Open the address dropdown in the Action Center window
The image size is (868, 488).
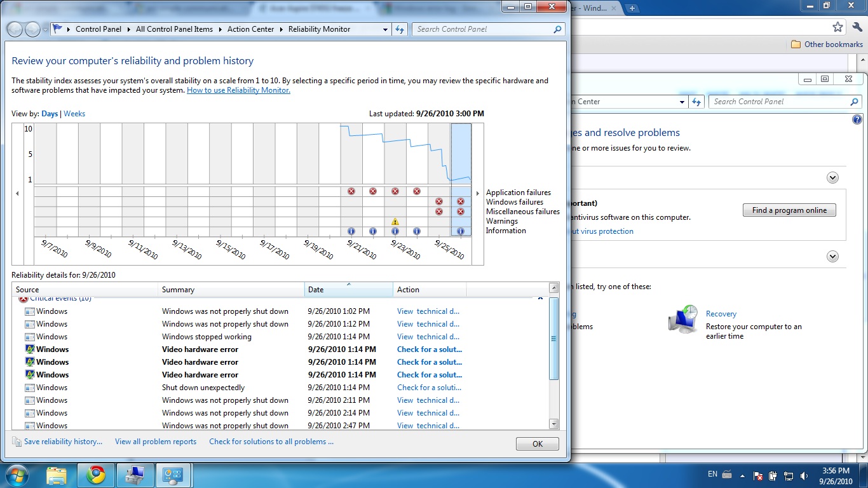tap(682, 102)
